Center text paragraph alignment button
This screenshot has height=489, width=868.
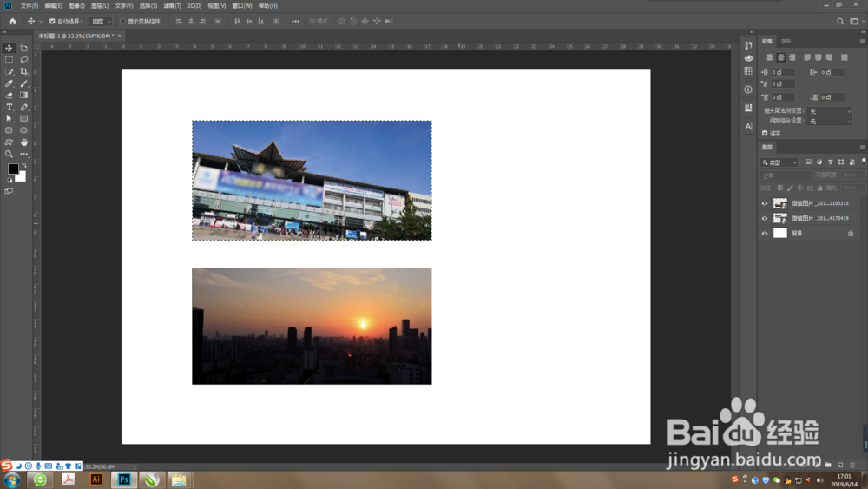tap(781, 57)
